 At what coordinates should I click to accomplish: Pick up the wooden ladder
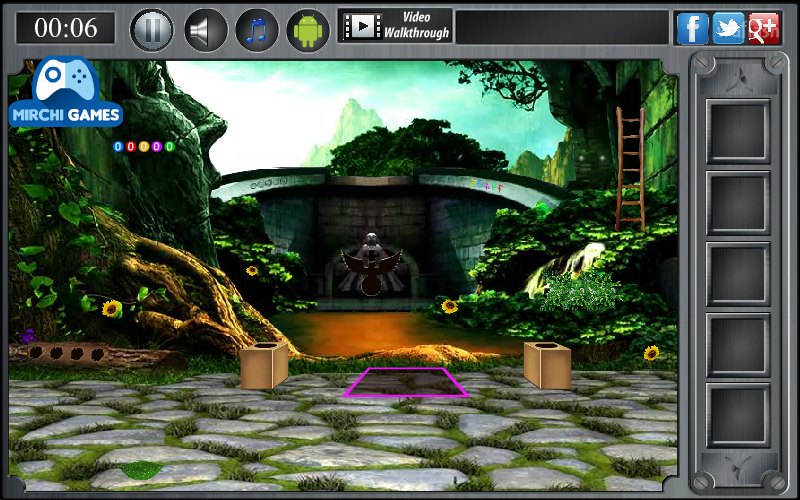(x=630, y=169)
